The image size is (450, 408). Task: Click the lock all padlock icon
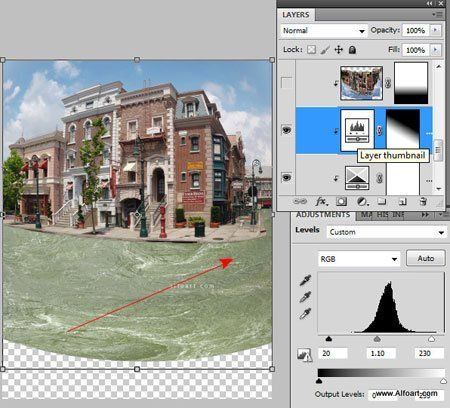[x=352, y=50]
